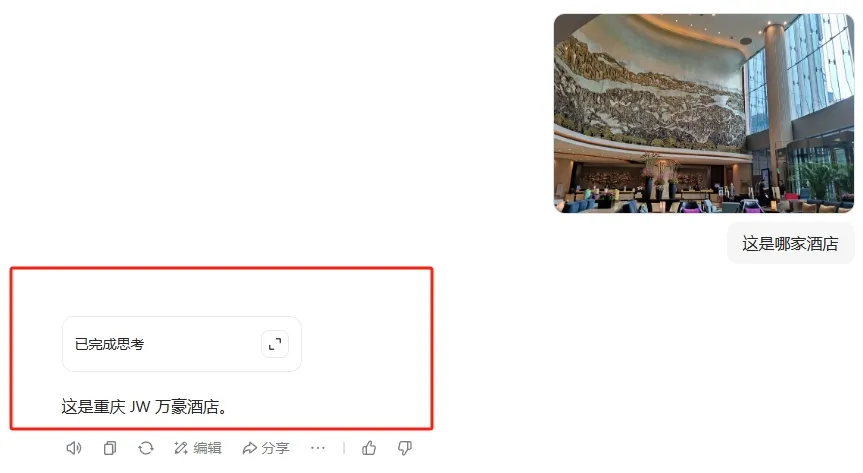Click the pencil icon beside 编辑
863x473 pixels.
(x=181, y=448)
